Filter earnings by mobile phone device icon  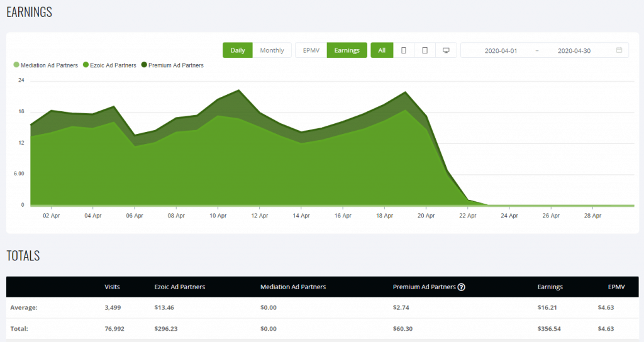click(404, 50)
